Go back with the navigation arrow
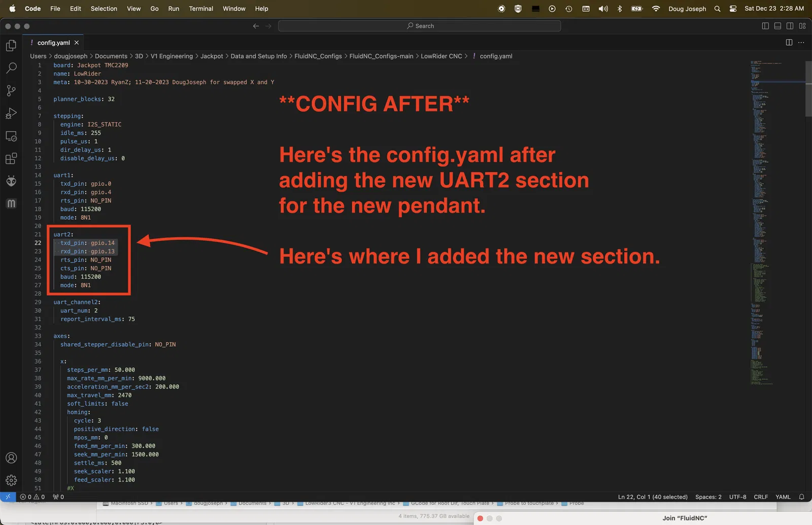 256,26
